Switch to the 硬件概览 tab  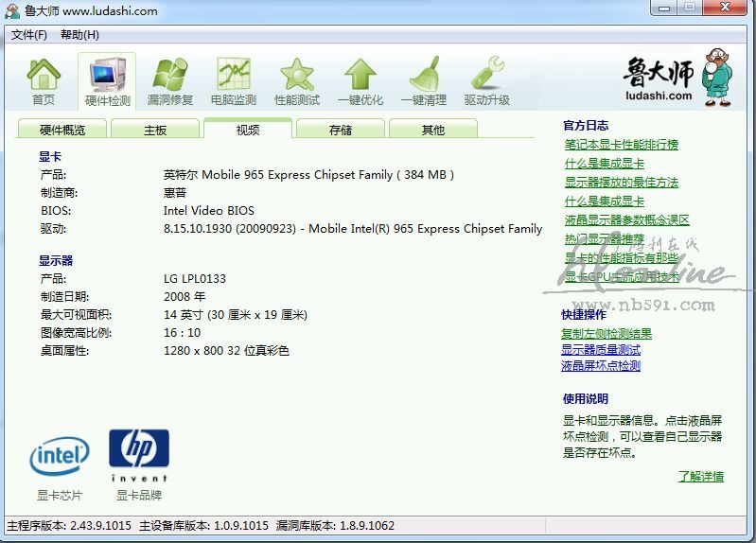point(62,130)
